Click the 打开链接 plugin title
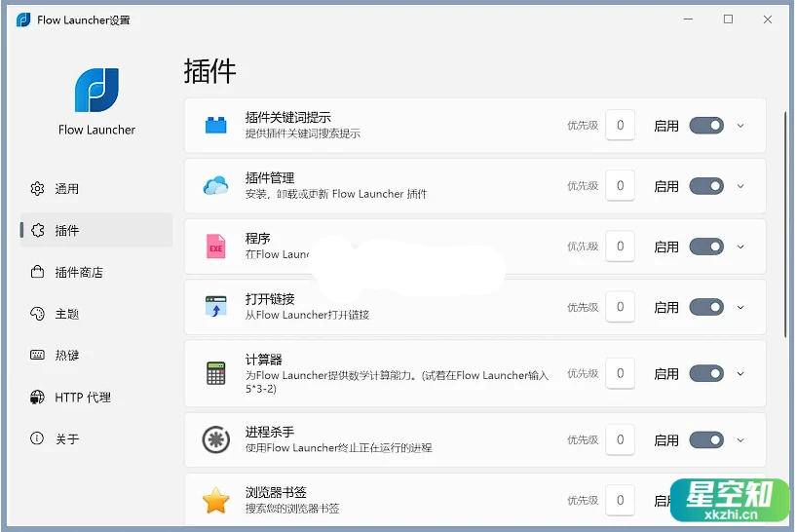The width and height of the screenshot is (797, 532). pyautogui.click(x=270, y=299)
